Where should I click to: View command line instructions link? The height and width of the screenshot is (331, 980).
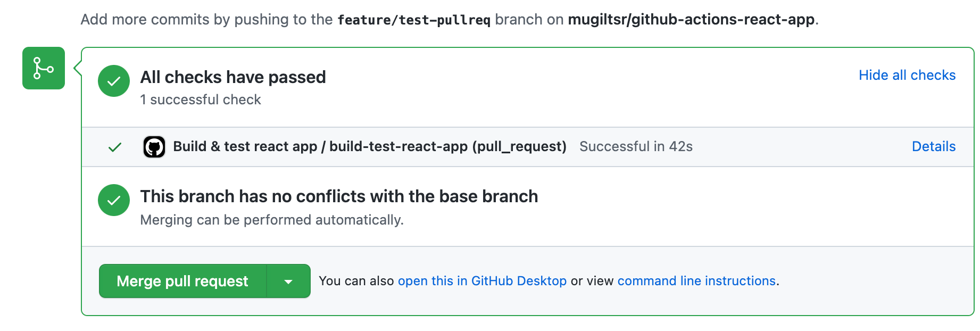click(x=696, y=281)
